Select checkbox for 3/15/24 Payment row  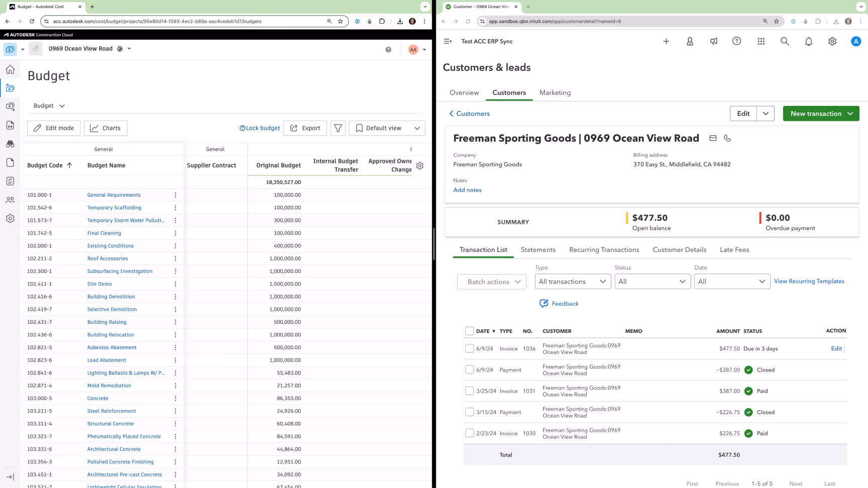point(469,412)
